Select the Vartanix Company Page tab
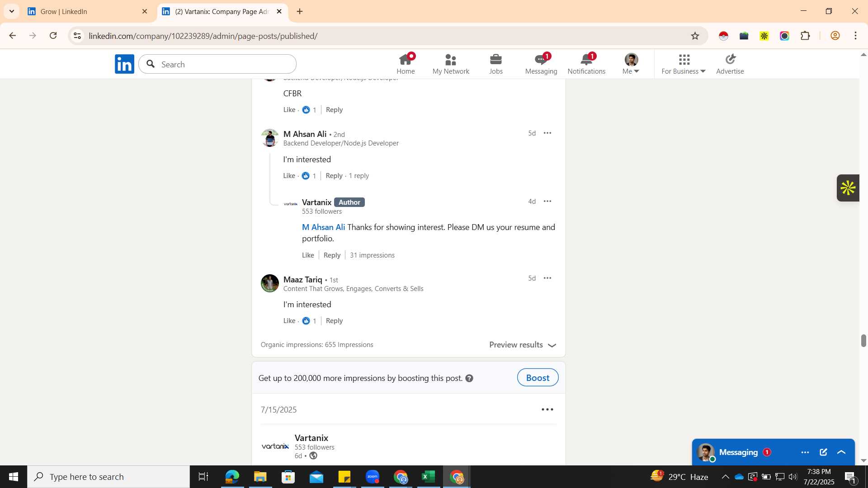Image resolution: width=868 pixels, height=488 pixels. [x=222, y=11]
